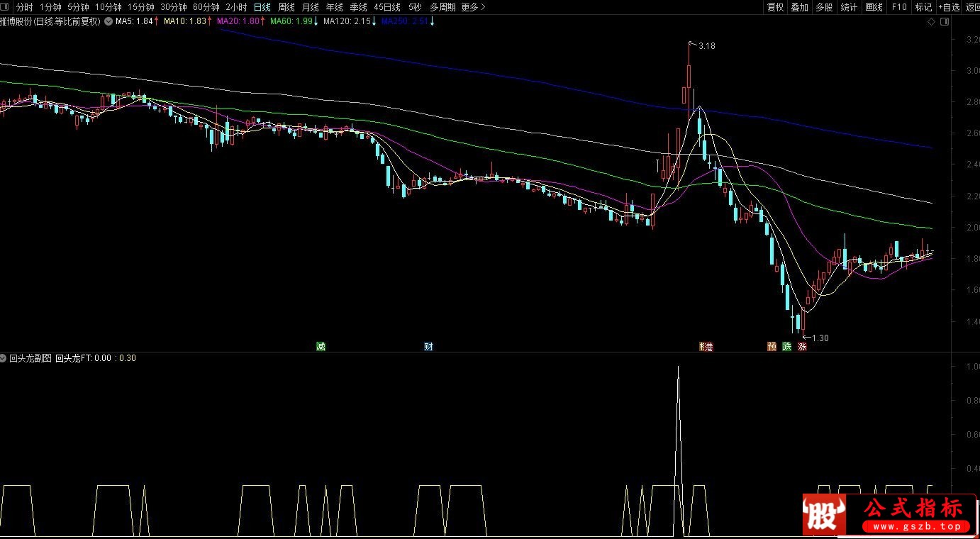Select the 日线 daily period tab

tap(262, 7)
